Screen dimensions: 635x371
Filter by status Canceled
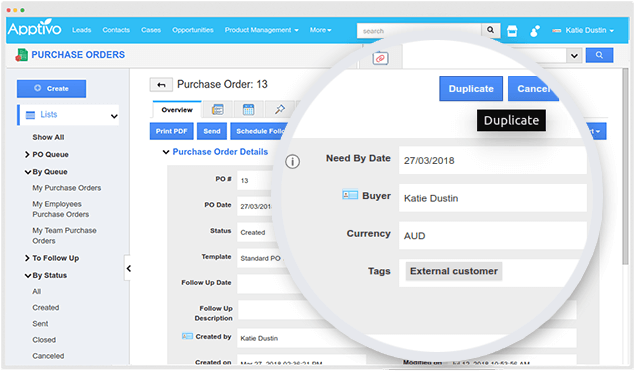click(x=48, y=356)
